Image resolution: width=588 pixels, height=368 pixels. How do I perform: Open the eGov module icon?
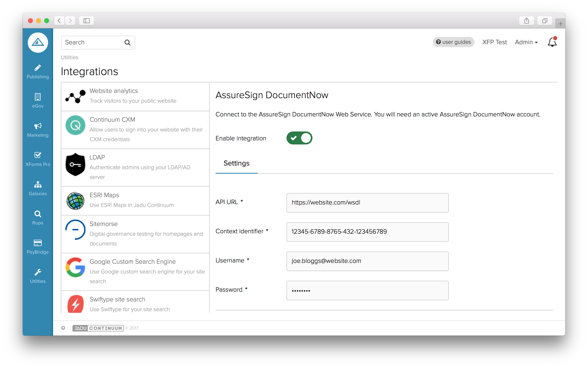(x=38, y=100)
